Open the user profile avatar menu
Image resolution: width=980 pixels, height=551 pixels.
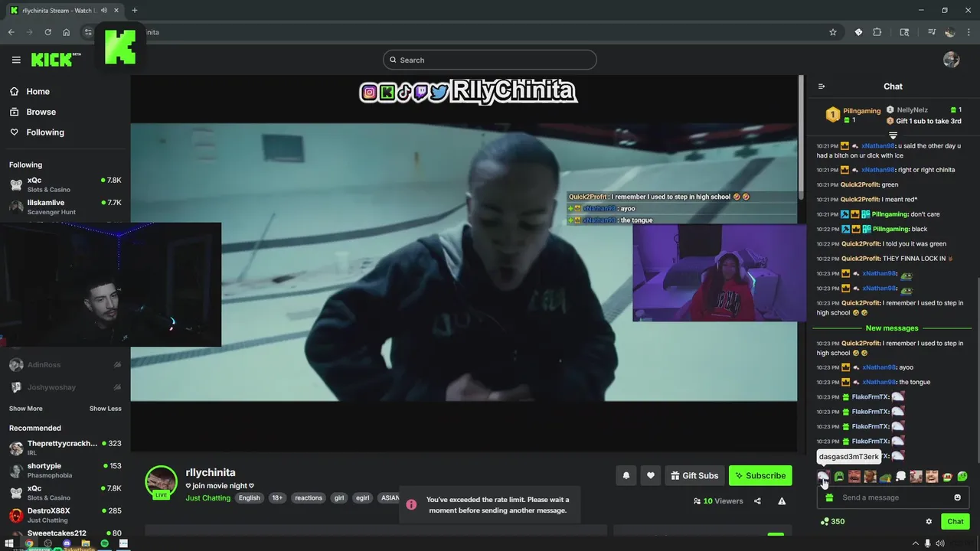(952, 60)
